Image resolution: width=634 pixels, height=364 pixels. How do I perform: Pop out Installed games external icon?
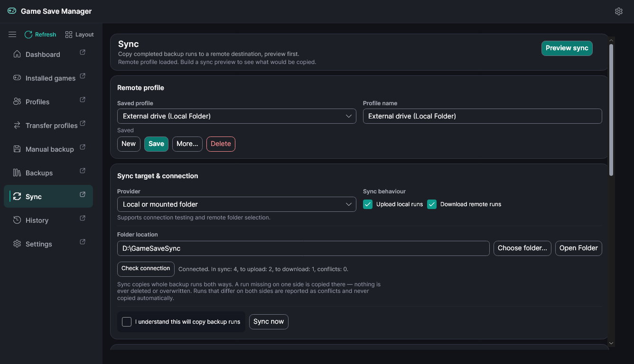pos(83,76)
